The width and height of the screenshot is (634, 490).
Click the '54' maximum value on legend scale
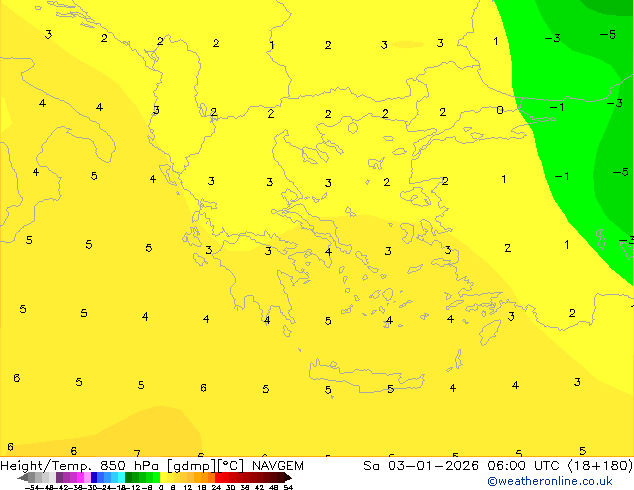click(288, 487)
